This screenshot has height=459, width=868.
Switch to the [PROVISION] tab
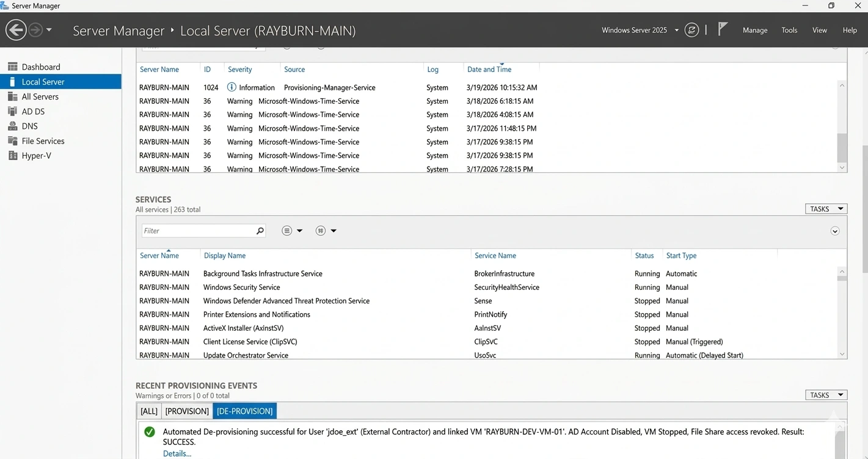coord(187,411)
